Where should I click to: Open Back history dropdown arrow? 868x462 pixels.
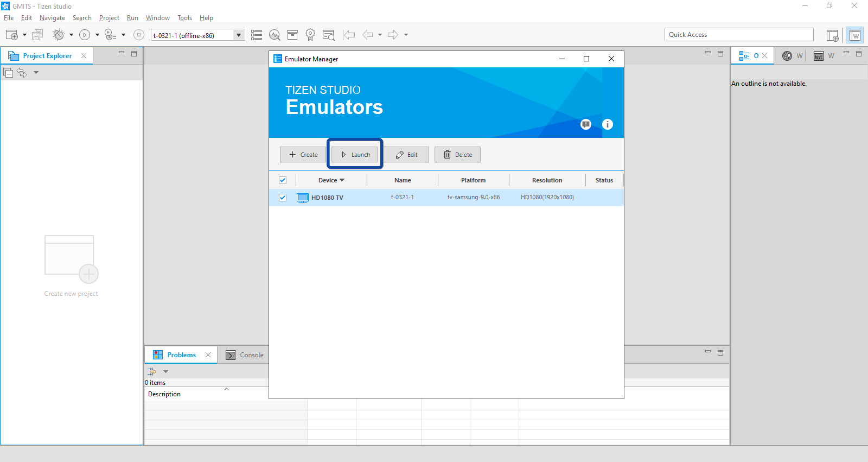(x=380, y=35)
